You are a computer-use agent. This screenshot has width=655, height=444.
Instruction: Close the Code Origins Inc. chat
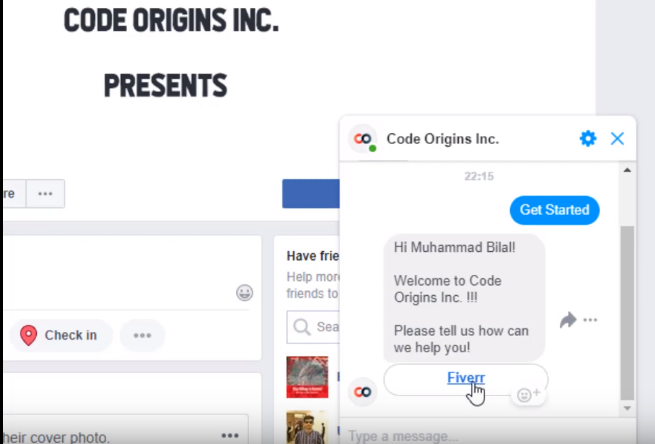click(617, 139)
